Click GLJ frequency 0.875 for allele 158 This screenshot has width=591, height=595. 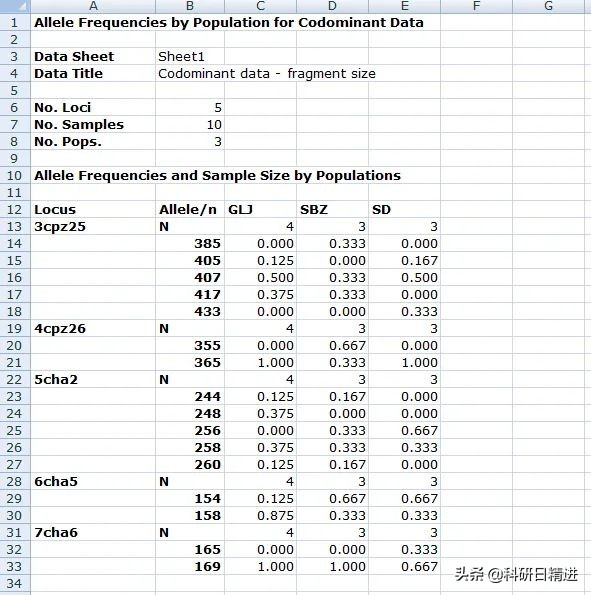pyautogui.click(x=260, y=516)
